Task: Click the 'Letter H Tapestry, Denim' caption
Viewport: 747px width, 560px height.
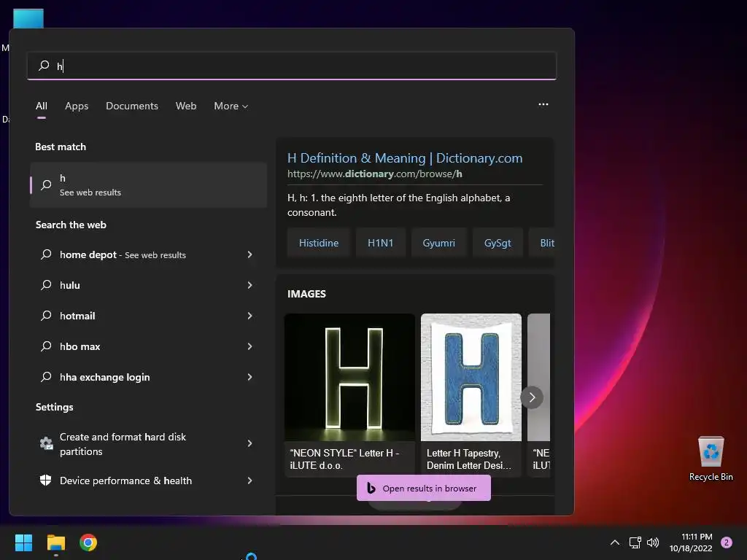Action: (469, 459)
